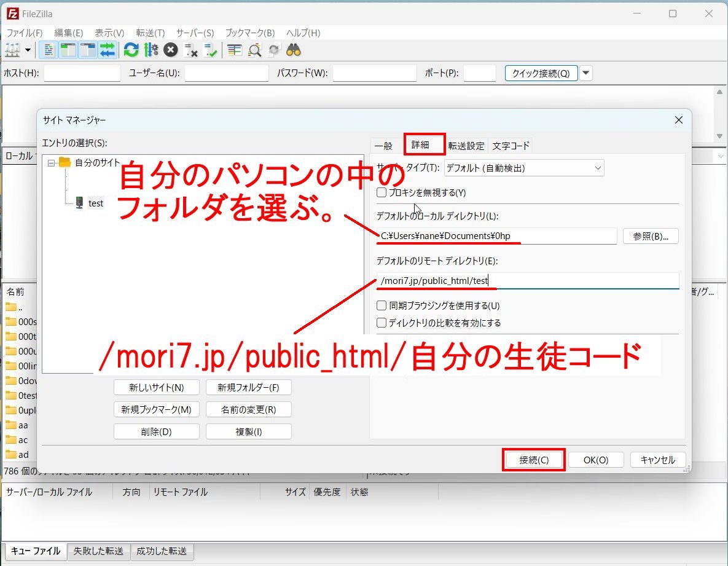Select the test entry in site tree
The height and width of the screenshot is (566, 728).
tap(96, 203)
